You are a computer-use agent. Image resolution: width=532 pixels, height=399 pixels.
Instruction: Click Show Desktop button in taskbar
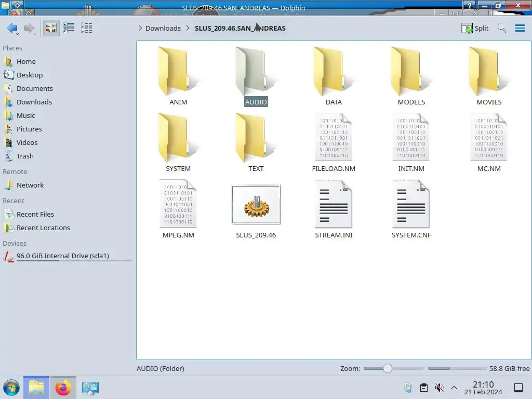[518, 388]
